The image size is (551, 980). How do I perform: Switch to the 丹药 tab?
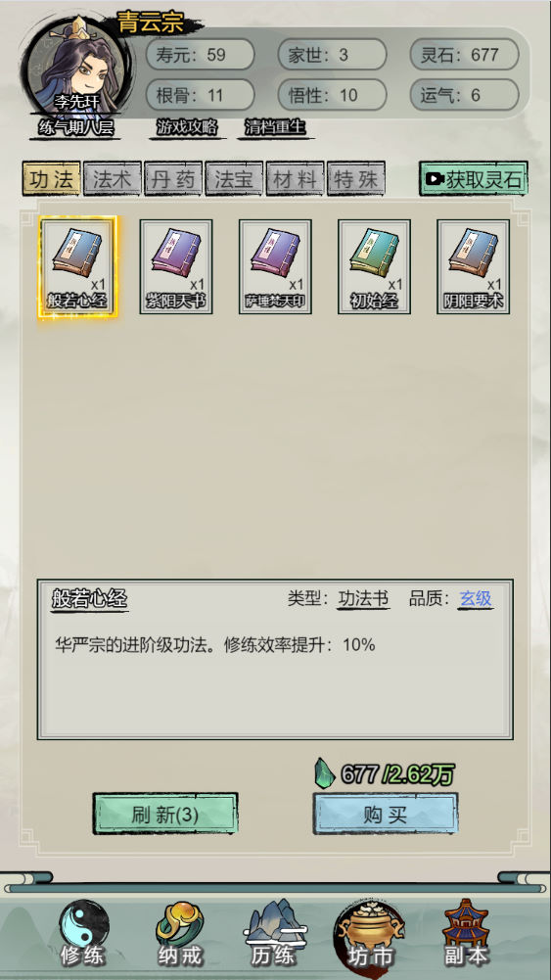pos(173,179)
